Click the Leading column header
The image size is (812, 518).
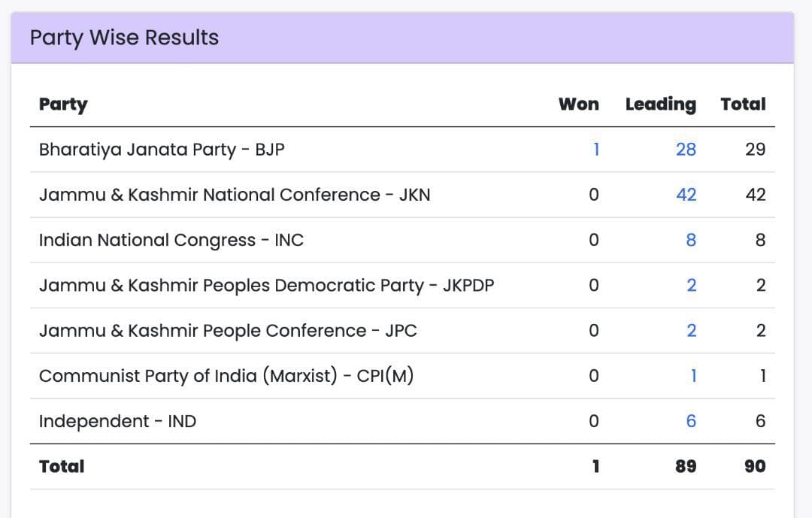pyautogui.click(x=661, y=104)
